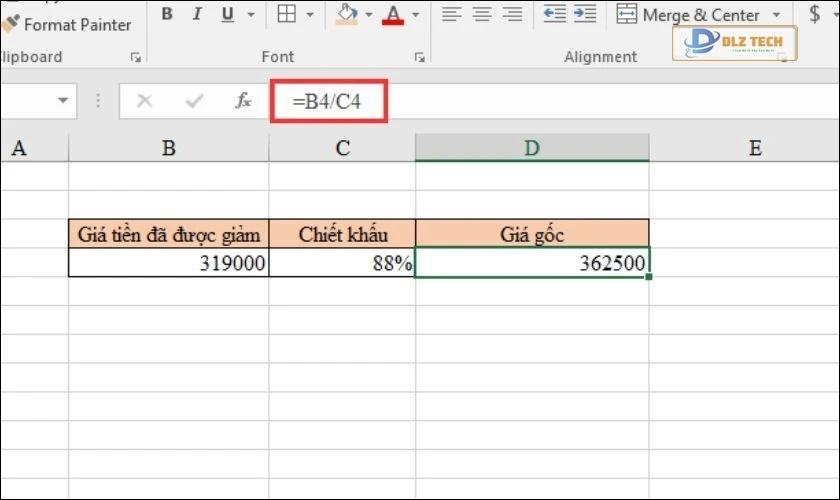Open the underline style dropdown arrow
The image size is (840, 500).
250,14
